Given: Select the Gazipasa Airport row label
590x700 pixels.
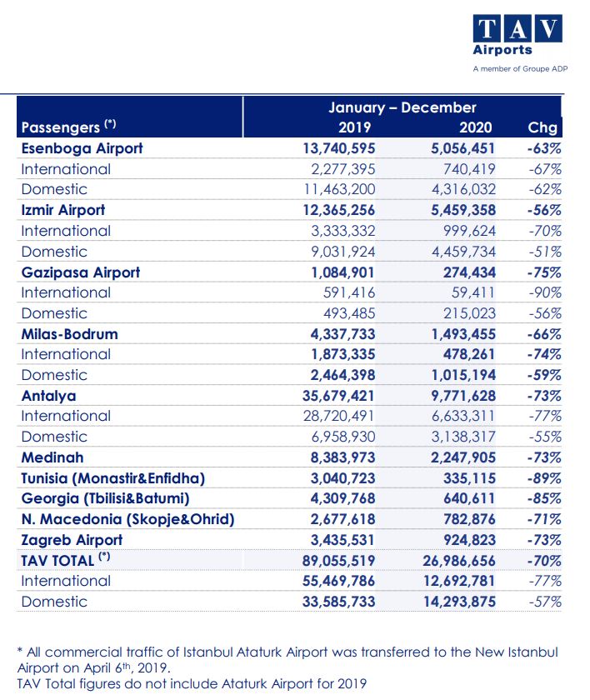Looking at the screenshot, I should pos(80,272).
